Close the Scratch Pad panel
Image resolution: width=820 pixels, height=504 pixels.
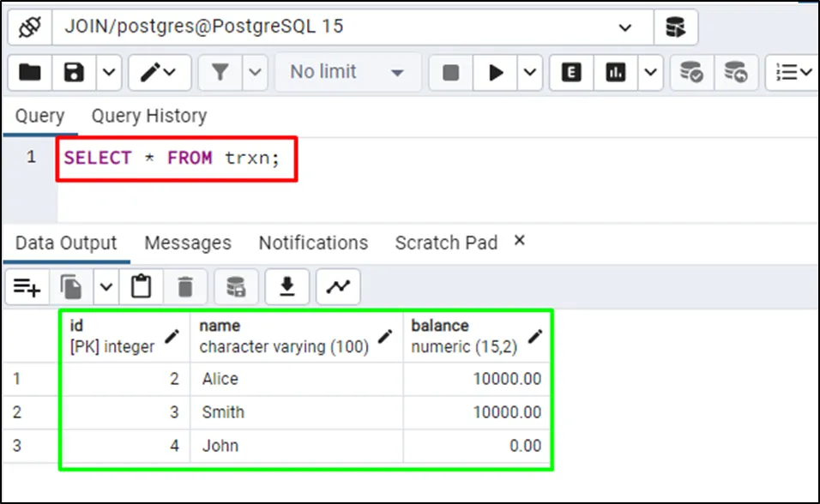[x=519, y=242]
